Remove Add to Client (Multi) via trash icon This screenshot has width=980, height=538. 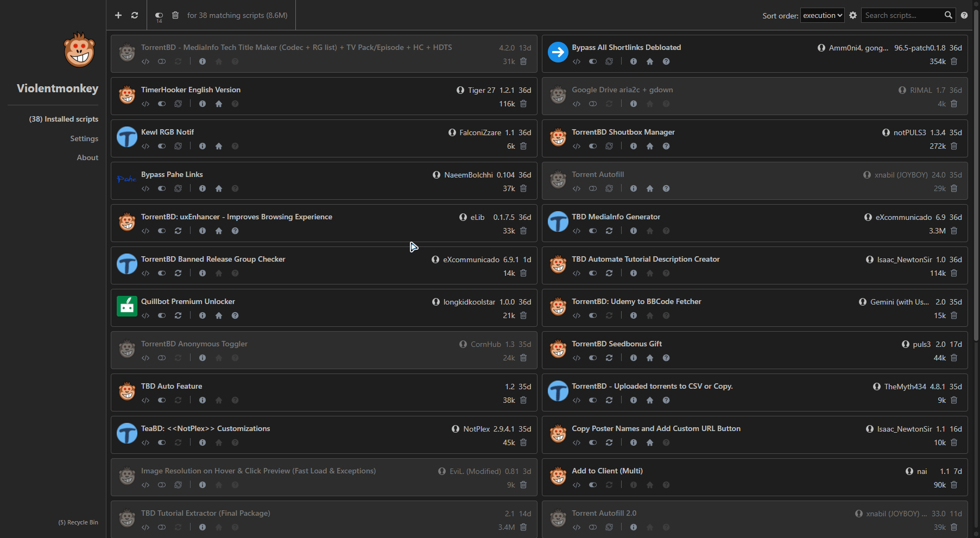click(954, 485)
